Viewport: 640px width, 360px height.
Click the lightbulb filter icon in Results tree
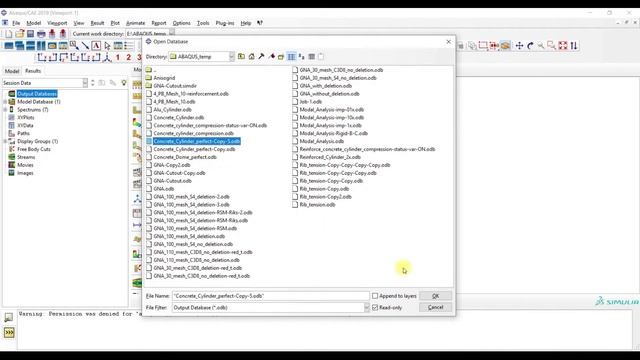pyautogui.click(x=124, y=83)
